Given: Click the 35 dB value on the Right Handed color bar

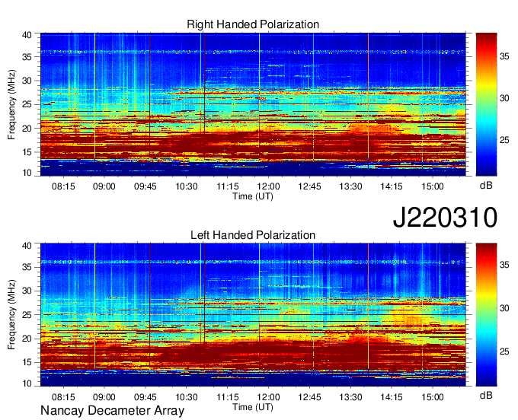Looking at the screenshot, I should point(504,56).
